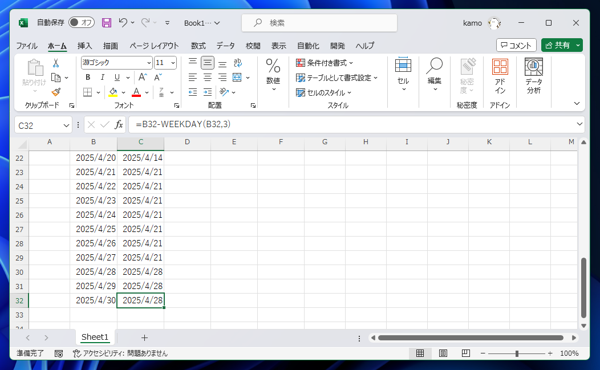Collapse the ribbon with chevron
Screen dimensions: 600x370
(577, 103)
